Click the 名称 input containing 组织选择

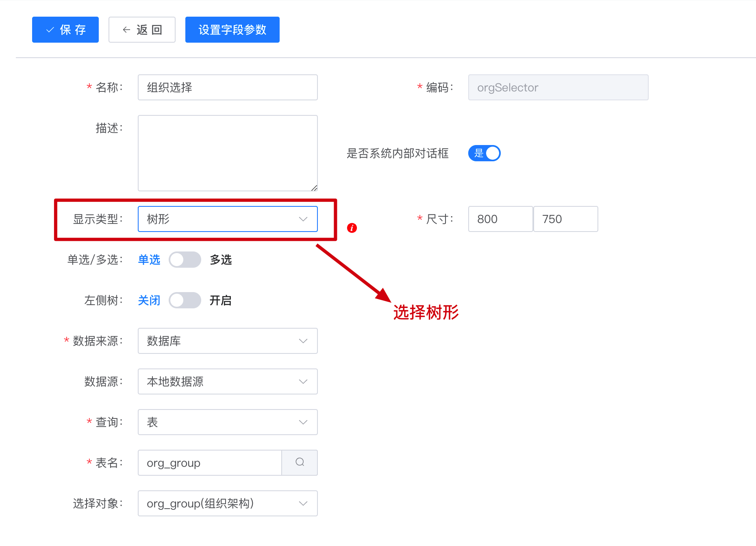pos(228,87)
